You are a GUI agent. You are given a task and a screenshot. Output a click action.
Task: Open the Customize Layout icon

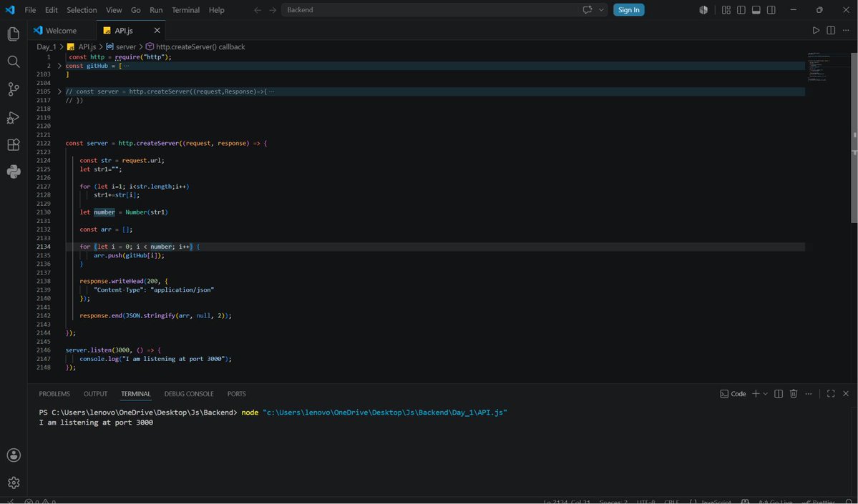coord(726,10)
